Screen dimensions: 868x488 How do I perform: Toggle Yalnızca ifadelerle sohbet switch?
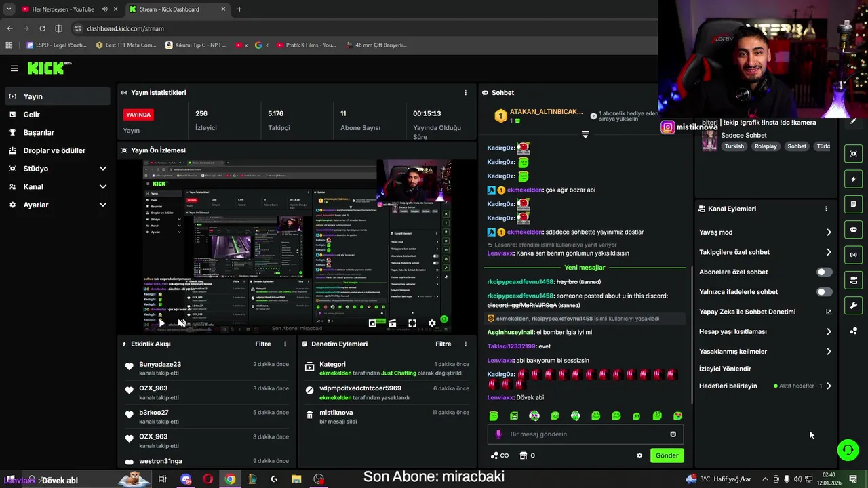tap(824, 292)
